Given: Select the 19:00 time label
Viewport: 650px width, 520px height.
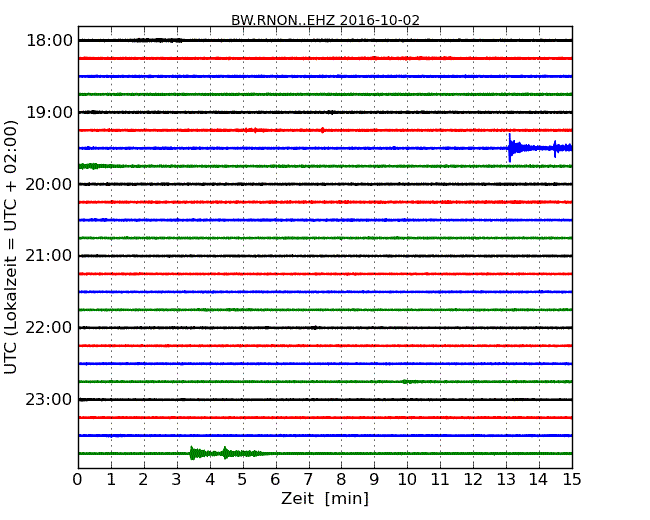Looking at the screenshot, I should pos(49,112).
